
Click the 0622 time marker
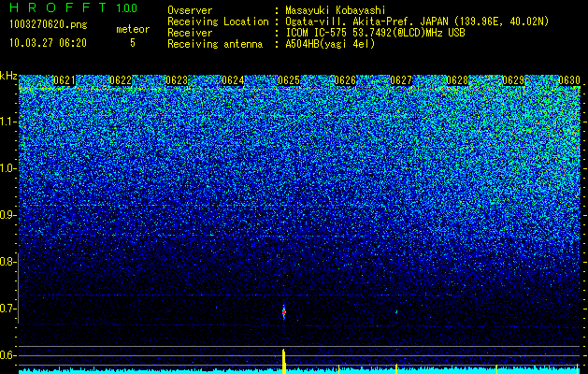click(x=121, y=80)
